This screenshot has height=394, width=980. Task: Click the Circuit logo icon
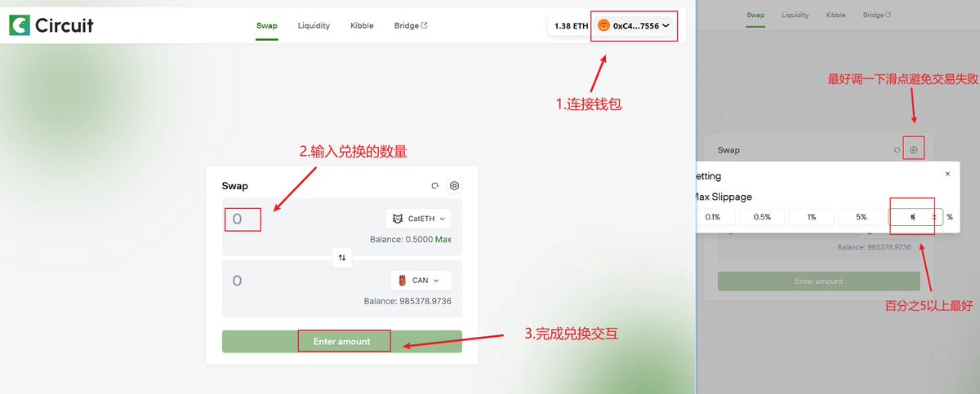click(20, 25)
